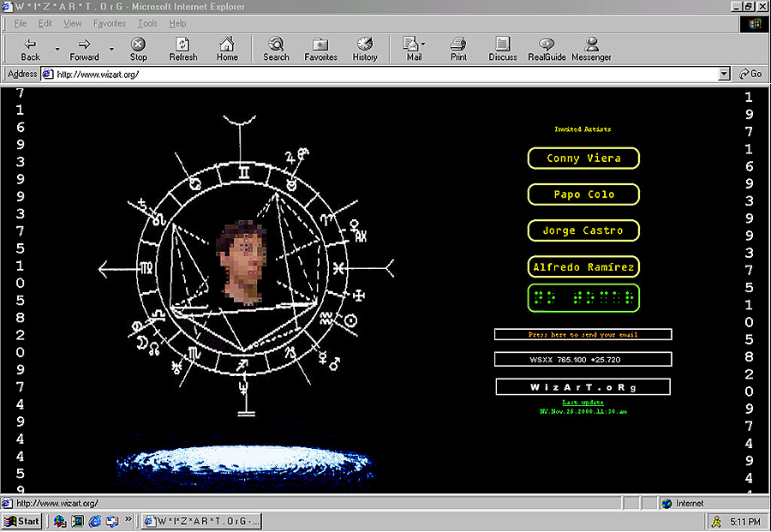
Task: Open the Discuss toolbar button
Action: (x=503, y=49)
